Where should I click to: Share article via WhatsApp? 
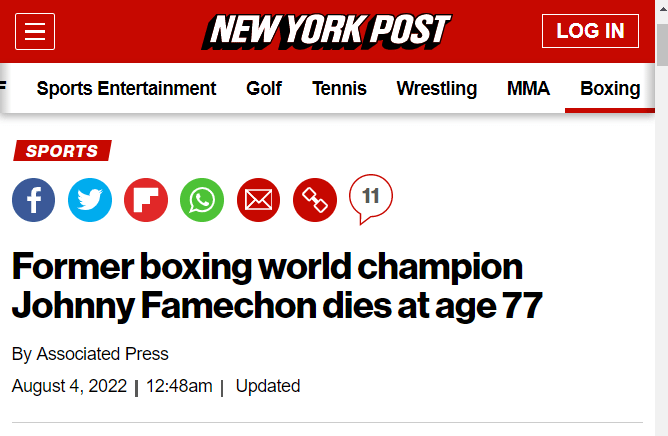coord(202,200)
